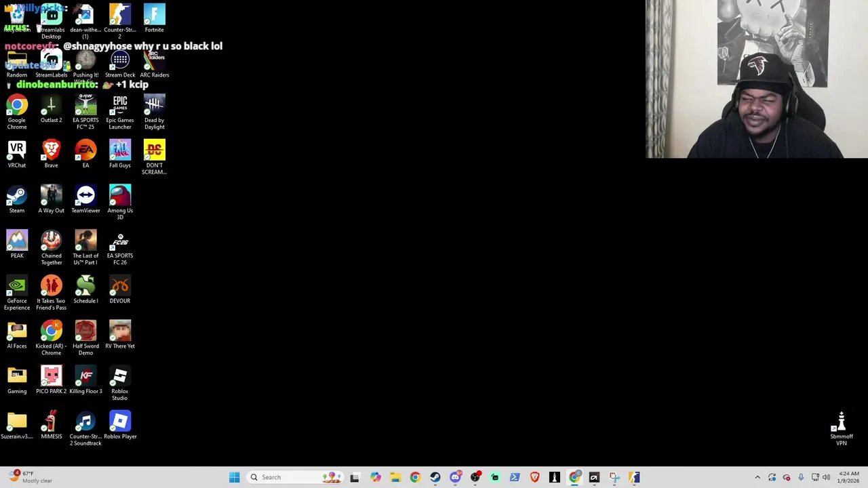Select the TeamViewer desktop icon

pos(85,200)
